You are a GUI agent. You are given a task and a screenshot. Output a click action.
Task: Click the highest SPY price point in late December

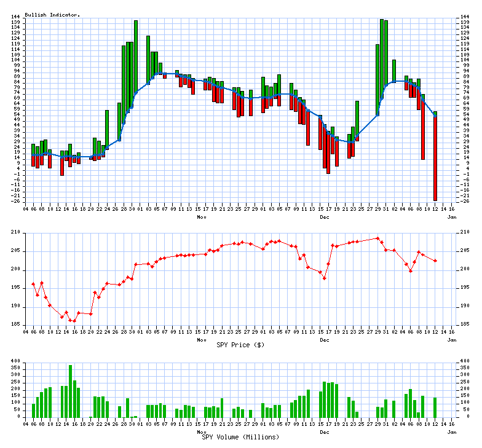pos(377,238)
